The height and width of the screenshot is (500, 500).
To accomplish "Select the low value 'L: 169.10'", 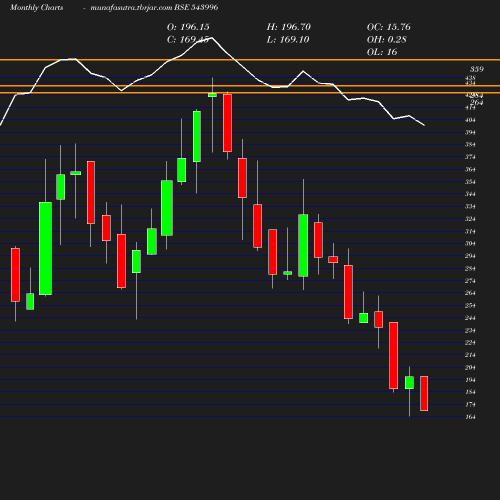I will pos(288,40).
